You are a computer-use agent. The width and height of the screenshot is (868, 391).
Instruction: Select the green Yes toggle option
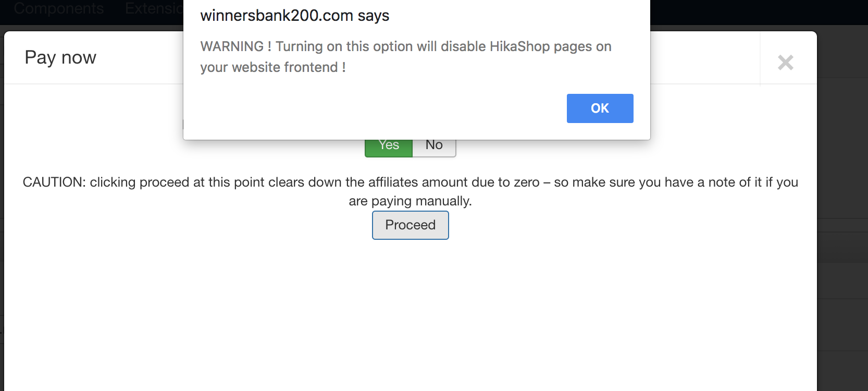pyautogui.click(x=389, y=147)
